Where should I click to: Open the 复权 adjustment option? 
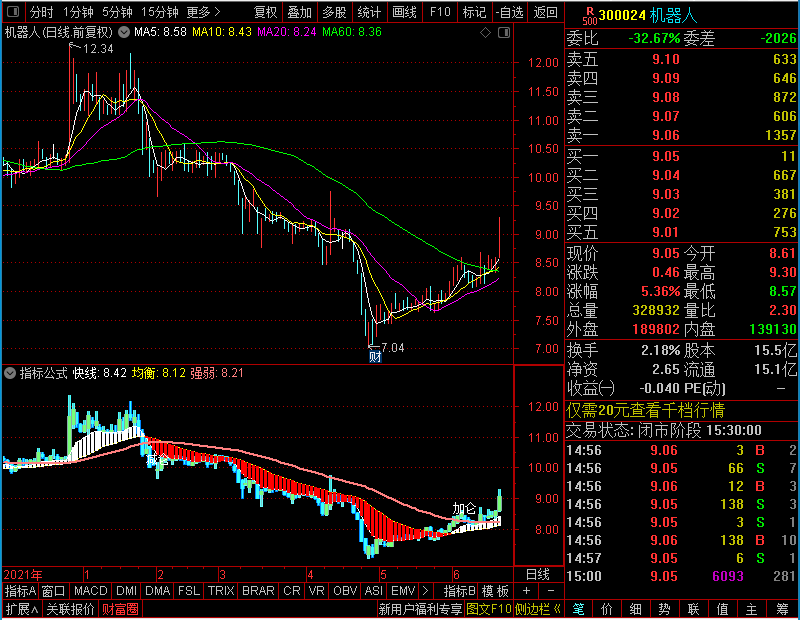pos(265,12)
